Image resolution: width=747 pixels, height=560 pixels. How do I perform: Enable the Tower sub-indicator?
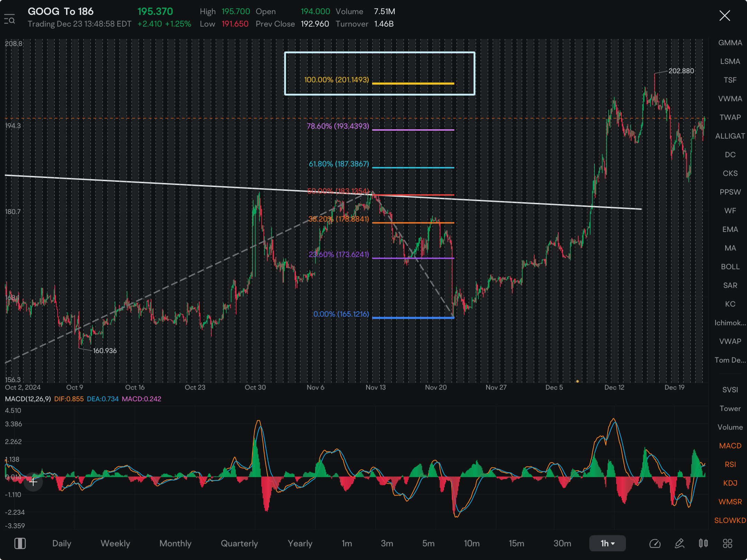[x=730, y=409]
